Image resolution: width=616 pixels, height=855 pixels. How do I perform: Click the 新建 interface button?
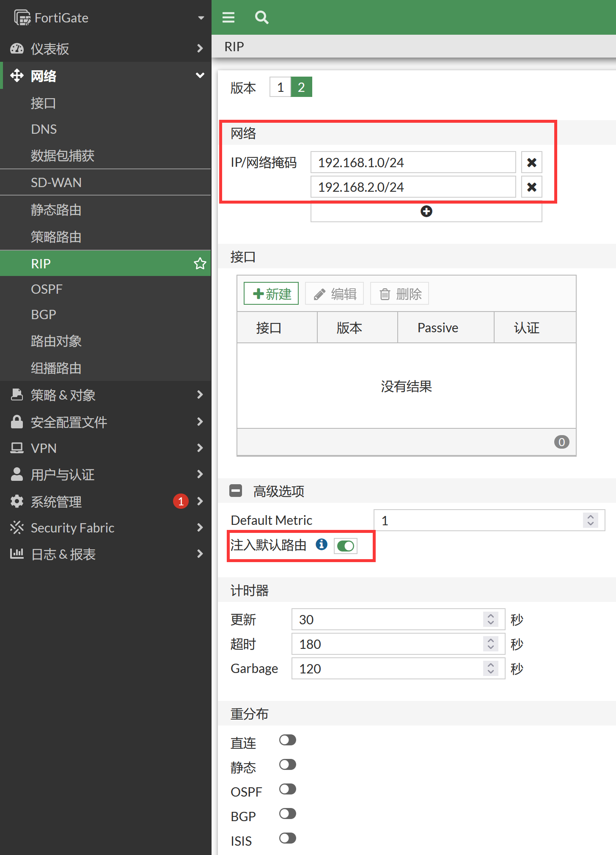point(271,294)
